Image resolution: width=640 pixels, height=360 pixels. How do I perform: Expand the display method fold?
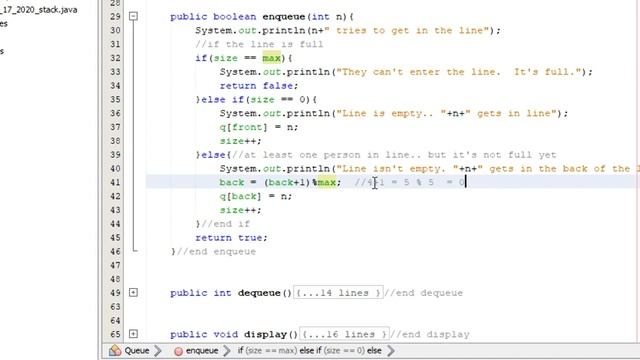coord(133,334)
